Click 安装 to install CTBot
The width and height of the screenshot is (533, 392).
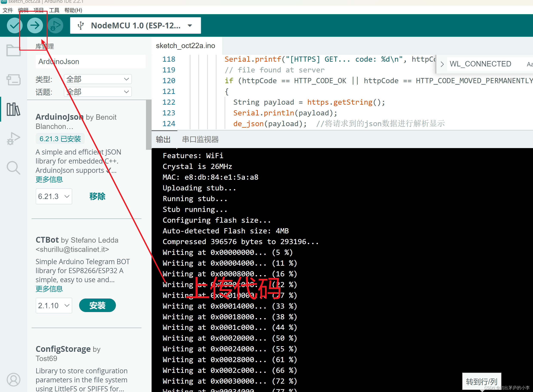(97, 306)
